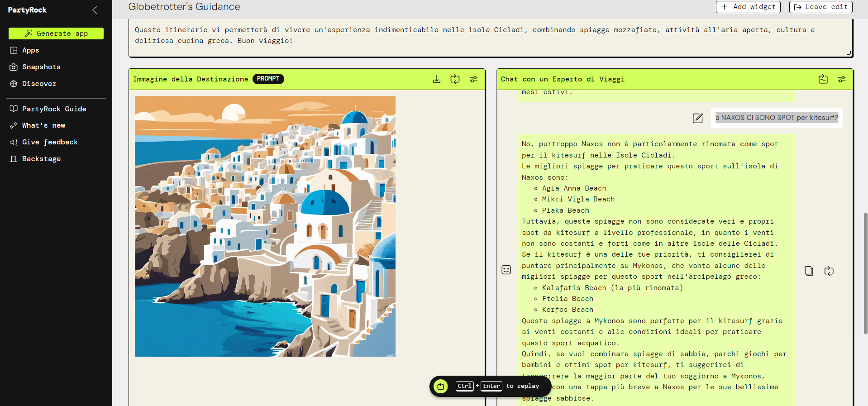Open settings for the travel expert chat widget
Viewport: 868px width, 406px height.
click(x=841, y=79)
